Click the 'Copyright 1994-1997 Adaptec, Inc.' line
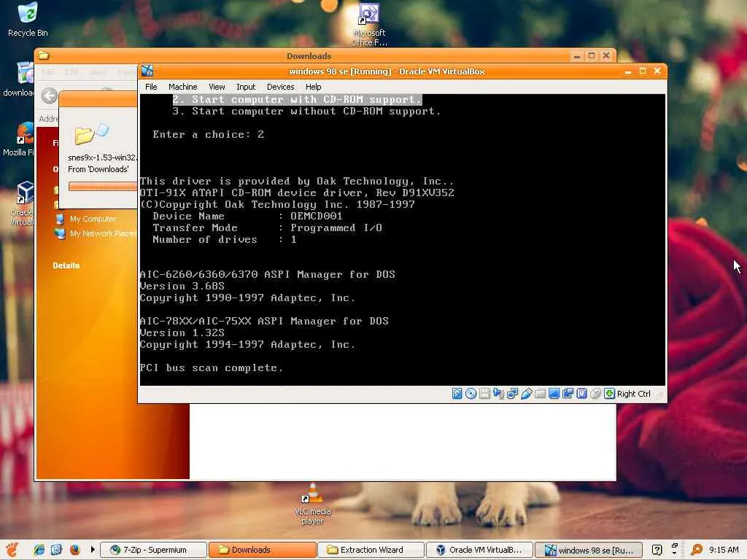The height and width of the screenshot is (560, 747). [x=247, y=344]
